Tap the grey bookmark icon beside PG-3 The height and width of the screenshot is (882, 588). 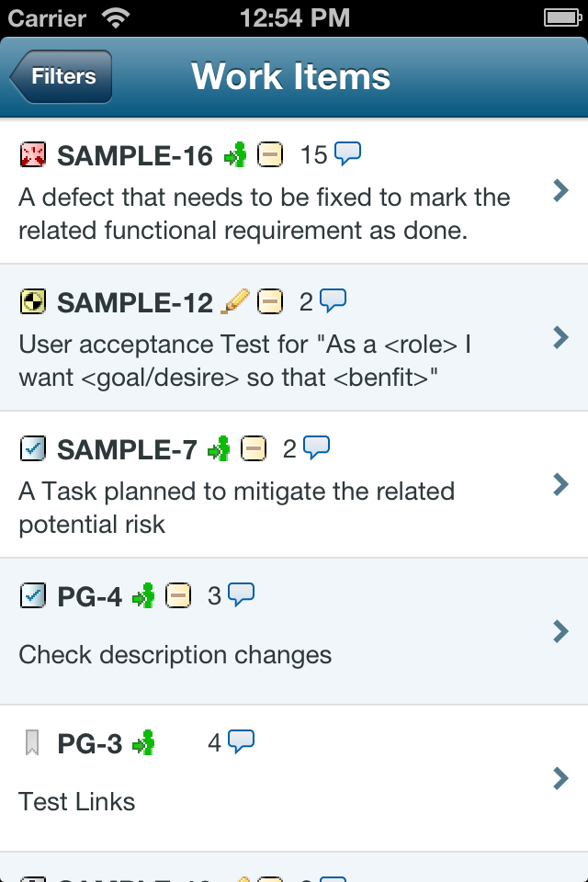point(32,742)
